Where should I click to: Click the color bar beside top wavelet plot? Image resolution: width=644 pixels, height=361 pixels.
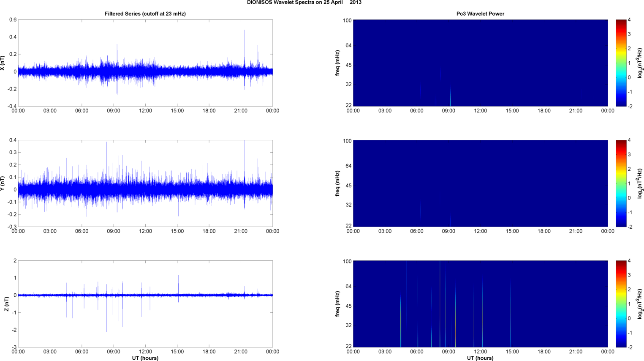coord(621,63)
